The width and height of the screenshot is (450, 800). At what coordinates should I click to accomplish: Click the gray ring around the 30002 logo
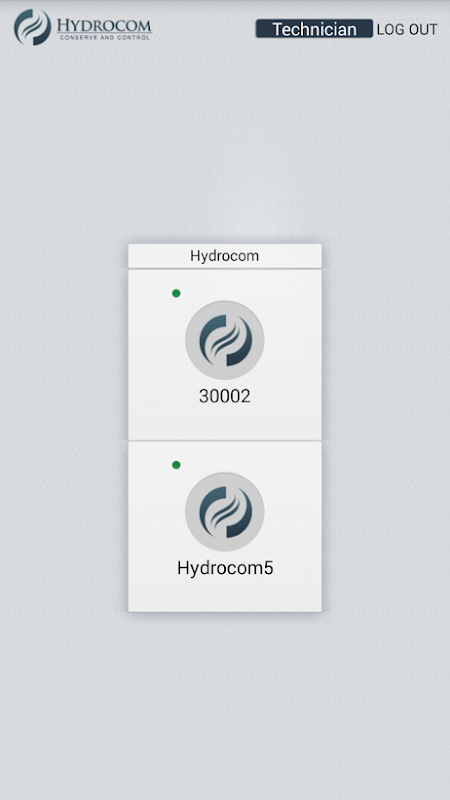tap(192, 340)
